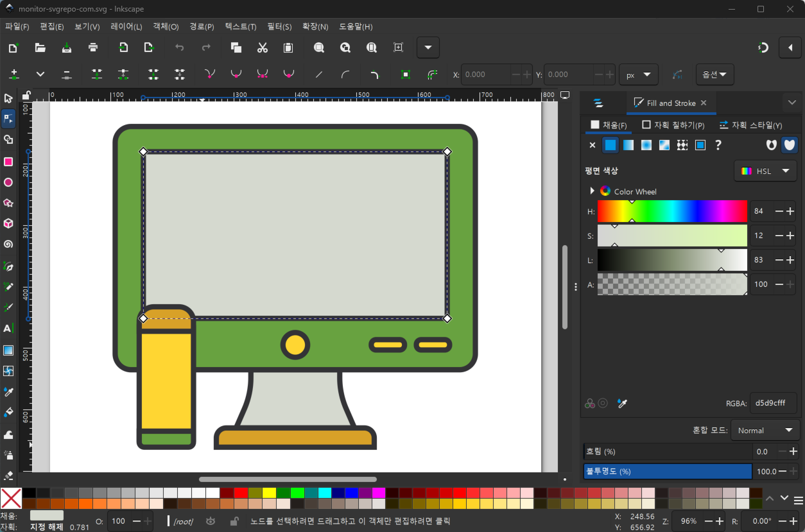Select the Paint Bucket tool
The height and width of the screenshot is (532, 805).
pos(8,413)
